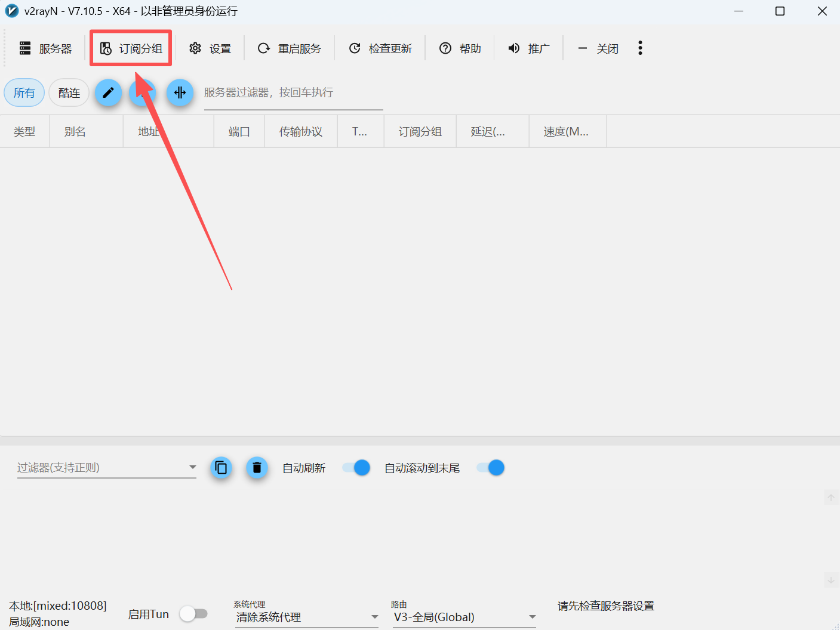The height and width of the screenshot is (630, 840).
Task: Toggle the 自动刷新 switch
Action: 356,468
